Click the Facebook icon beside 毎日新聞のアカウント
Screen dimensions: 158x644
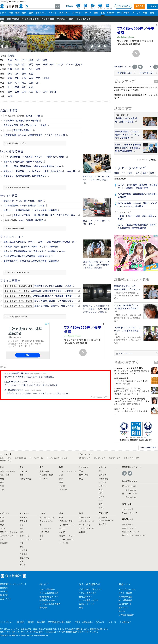[x=135, y=67]
